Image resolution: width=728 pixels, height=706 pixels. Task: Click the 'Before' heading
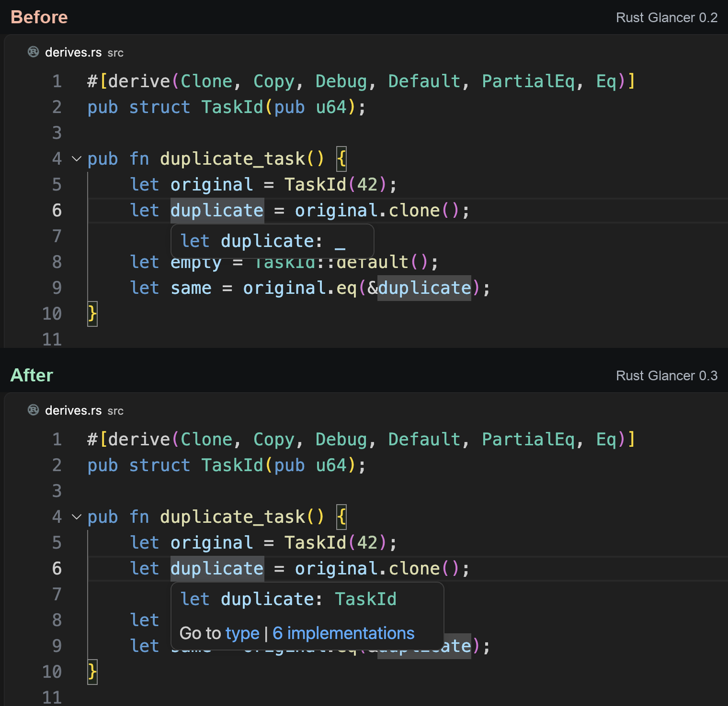(39, 17)
